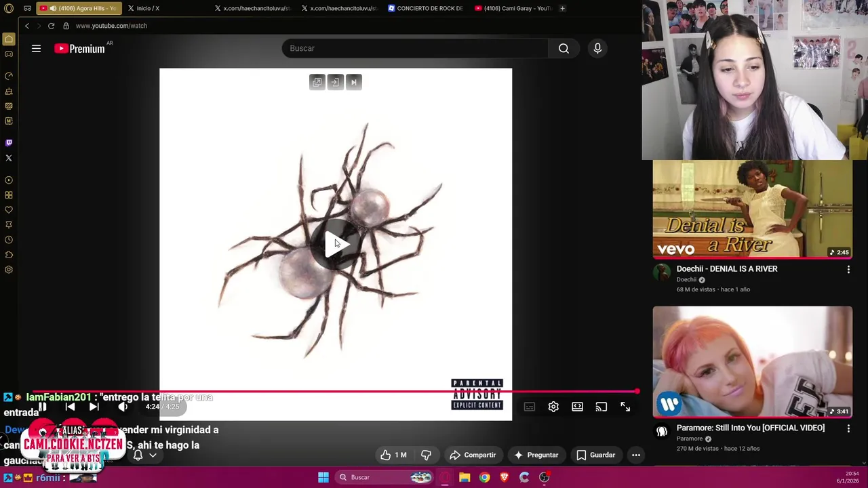
Task: Pop out video with the overlay detach icon
Action: click(x=317, y=82)
